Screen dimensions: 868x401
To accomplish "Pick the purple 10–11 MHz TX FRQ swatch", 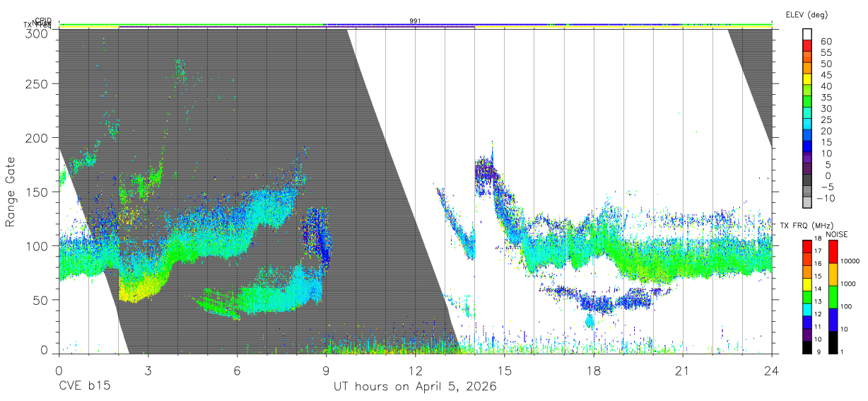I will click(x=808, y=335).
